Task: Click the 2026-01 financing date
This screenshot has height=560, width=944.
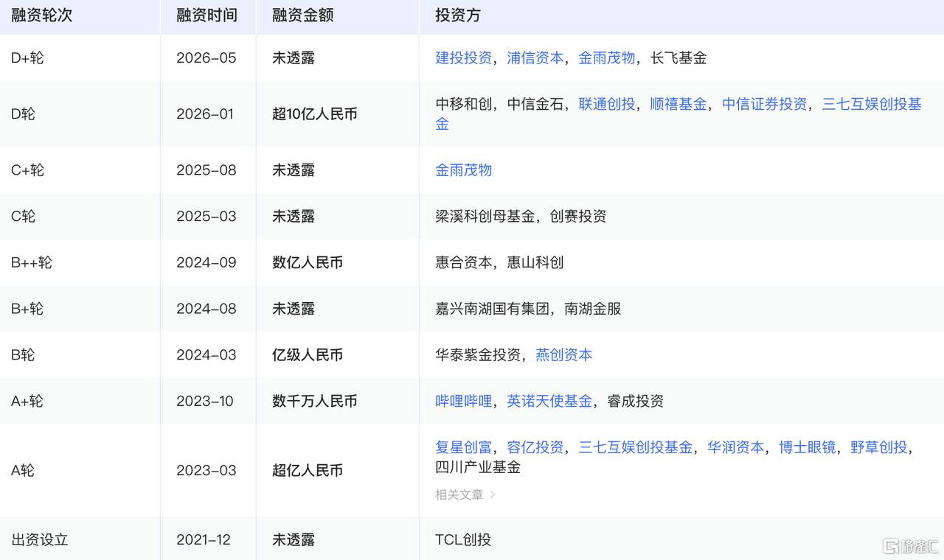Action: click(205, 113)
